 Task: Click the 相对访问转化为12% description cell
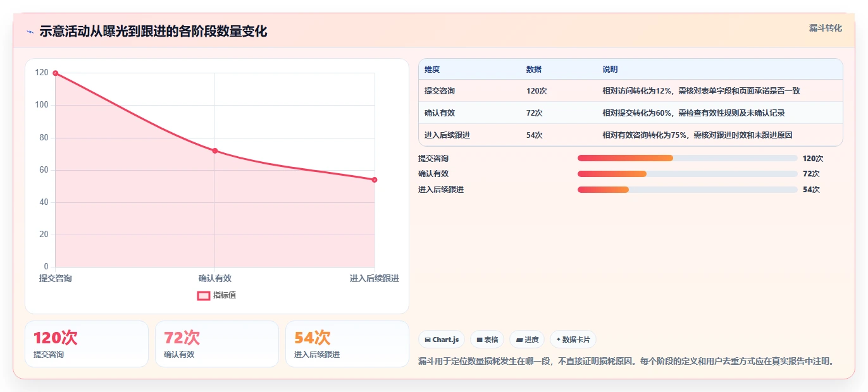(x=701, y=91)
